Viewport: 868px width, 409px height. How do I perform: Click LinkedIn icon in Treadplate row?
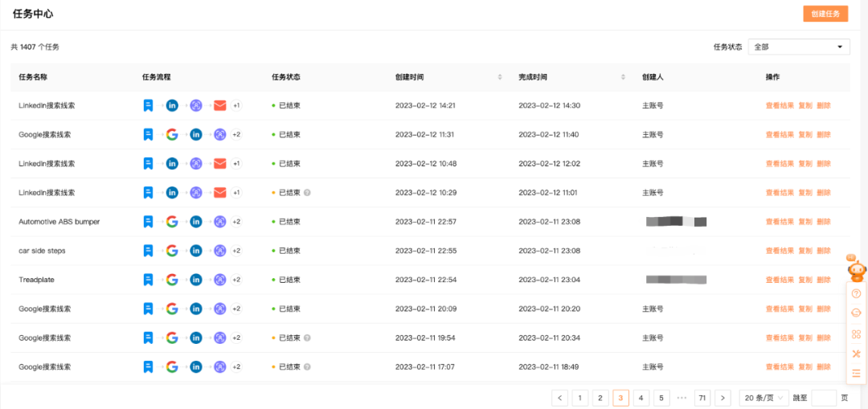[195, 280]
